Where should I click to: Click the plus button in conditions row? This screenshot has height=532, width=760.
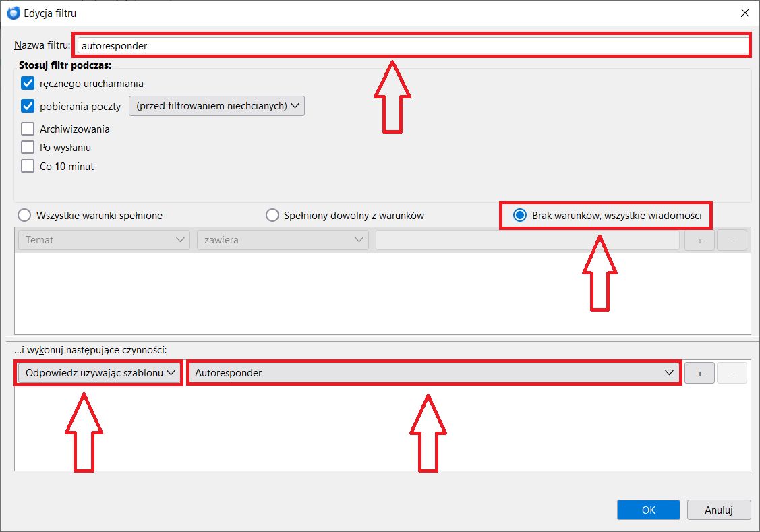click(x=699, y=240)
